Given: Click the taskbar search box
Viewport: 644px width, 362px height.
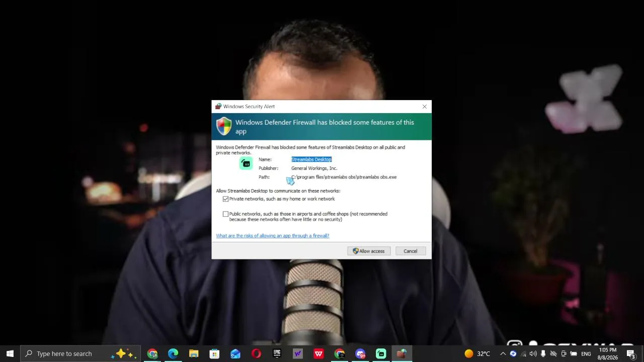Looking at the screenshot, I should pos(80,353).
